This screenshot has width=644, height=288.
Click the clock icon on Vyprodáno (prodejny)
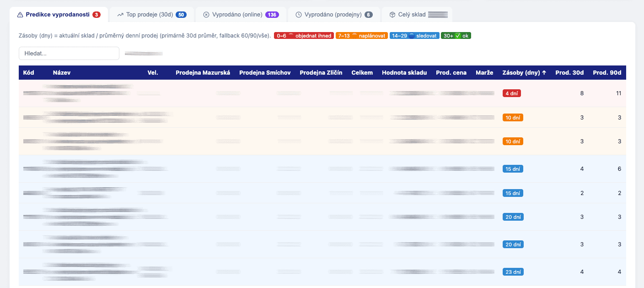(x=299, y=15)
